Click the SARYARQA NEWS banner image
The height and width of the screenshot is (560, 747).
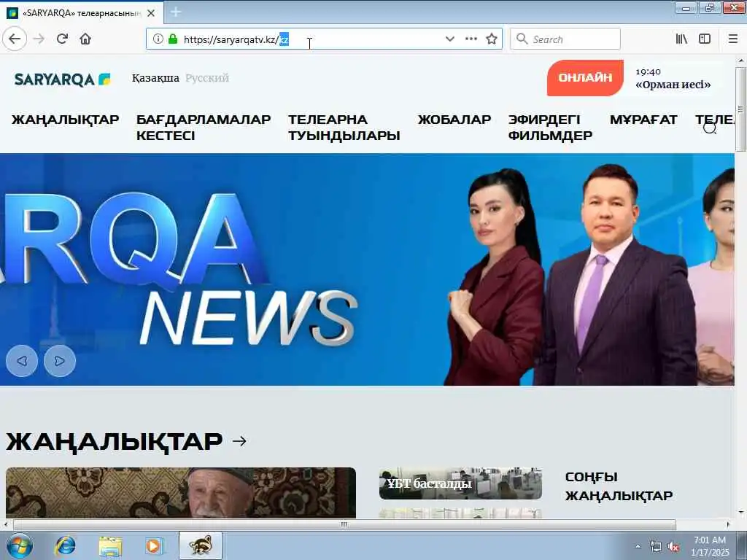point(367,270)
